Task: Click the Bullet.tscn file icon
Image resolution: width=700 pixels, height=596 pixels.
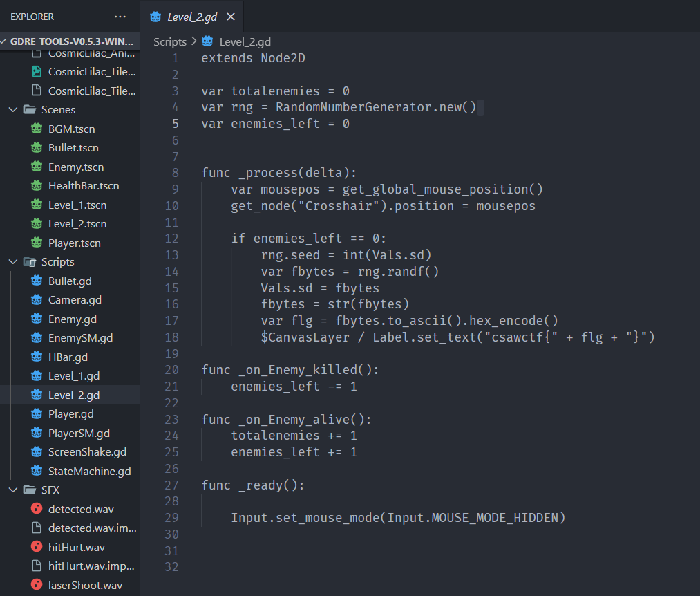Action: click(37, 147)
